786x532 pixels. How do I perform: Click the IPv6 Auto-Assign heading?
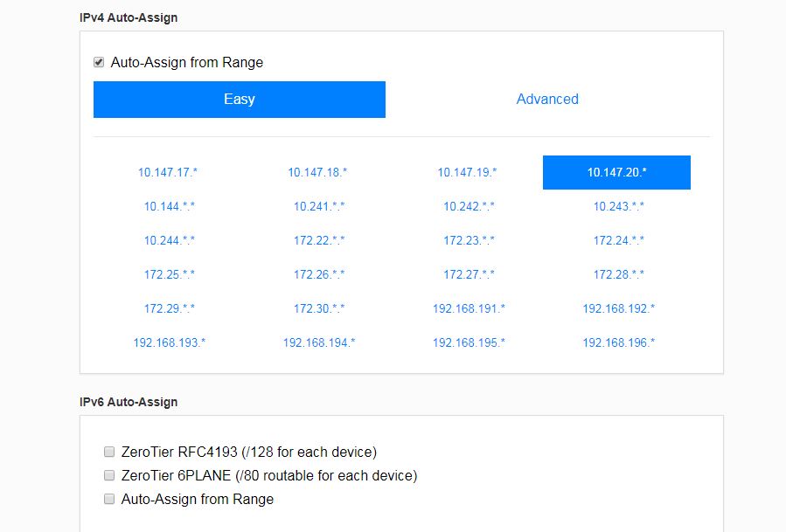pos(129,402)
